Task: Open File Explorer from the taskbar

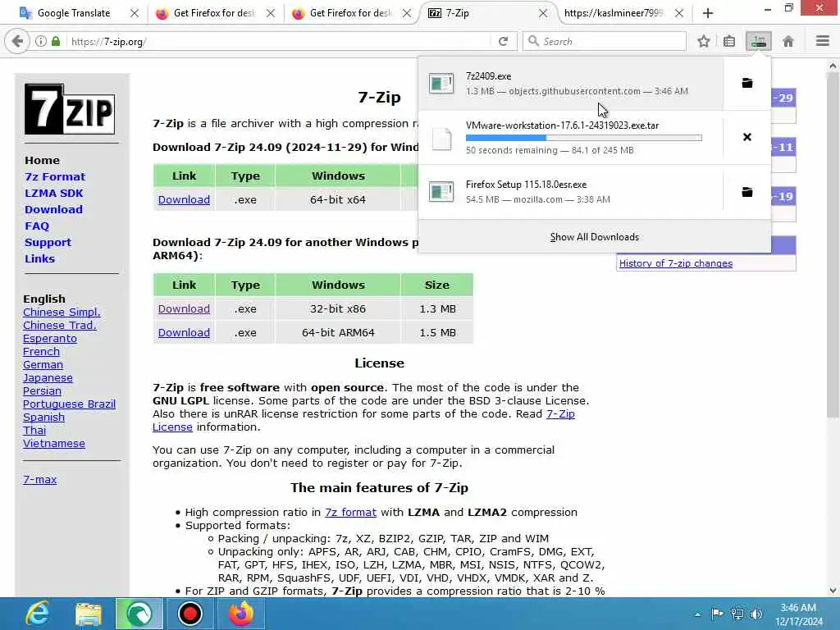Action: (88, 614)
